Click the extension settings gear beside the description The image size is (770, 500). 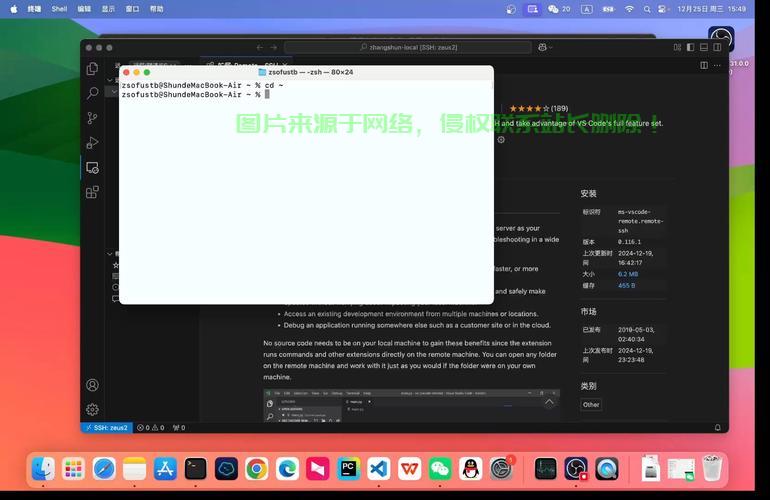pos(501,140)
